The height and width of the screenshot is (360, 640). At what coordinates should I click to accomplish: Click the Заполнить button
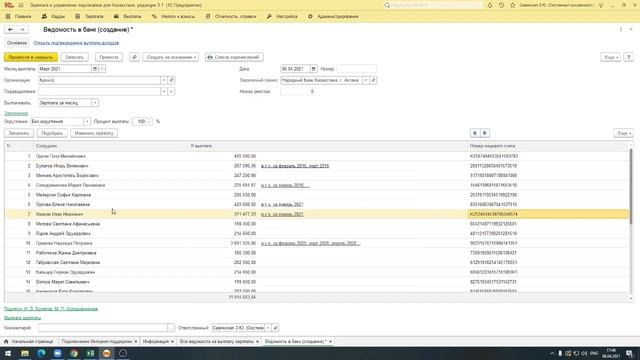point(19,133)
